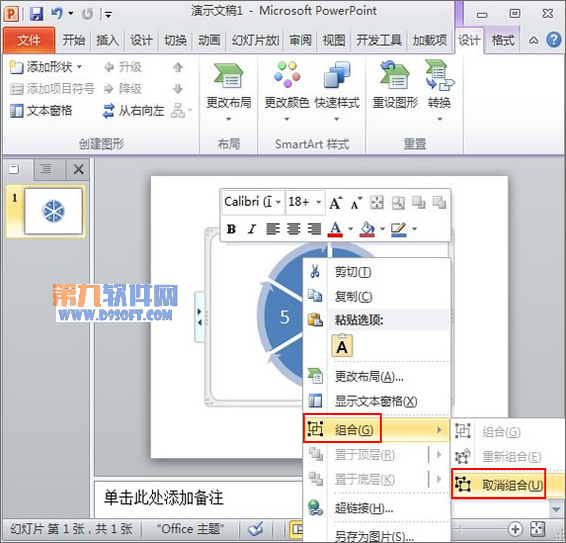Choose Copy (复制) from context menu
Viewport: 566px width, 543px height.
click(x=377, y=296)
